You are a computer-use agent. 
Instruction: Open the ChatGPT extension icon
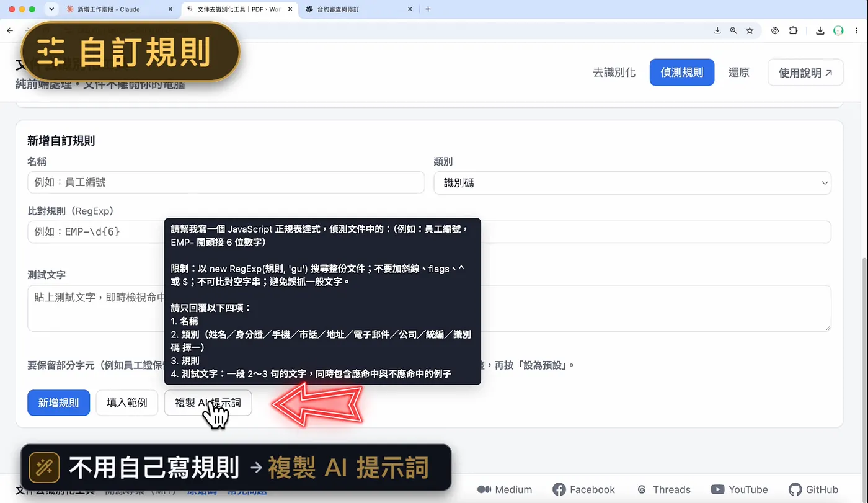775,30
